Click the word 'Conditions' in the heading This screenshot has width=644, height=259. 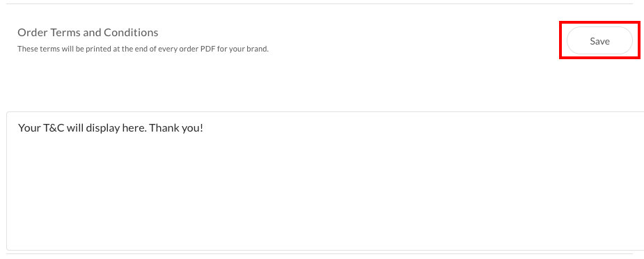click(x=131, y=33)
